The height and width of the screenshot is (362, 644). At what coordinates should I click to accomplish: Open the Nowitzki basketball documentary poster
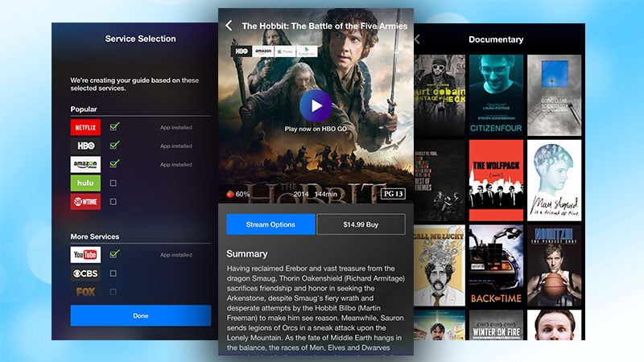[554, 265]
